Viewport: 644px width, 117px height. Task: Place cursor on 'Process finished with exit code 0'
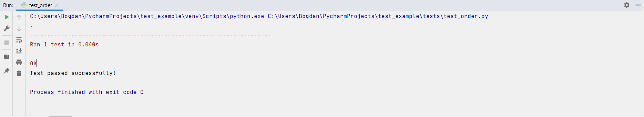pyautogui.click(x=87, y=92)
